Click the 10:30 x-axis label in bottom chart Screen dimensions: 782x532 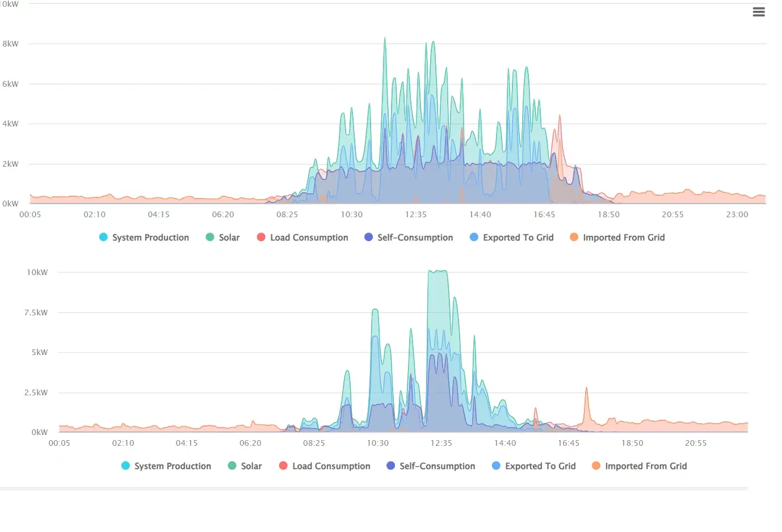click(x=378, y=443)
